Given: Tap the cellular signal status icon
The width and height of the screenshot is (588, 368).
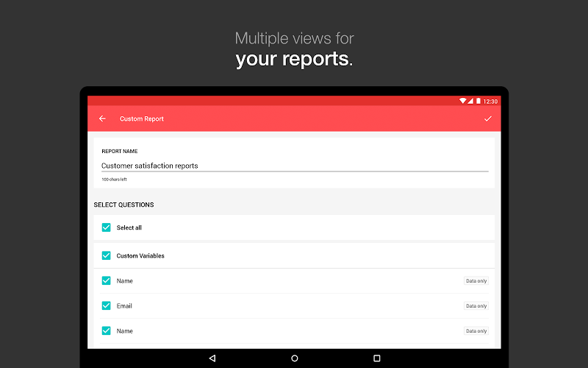Looking at the screenshot, I should click(x=470, y=101).
